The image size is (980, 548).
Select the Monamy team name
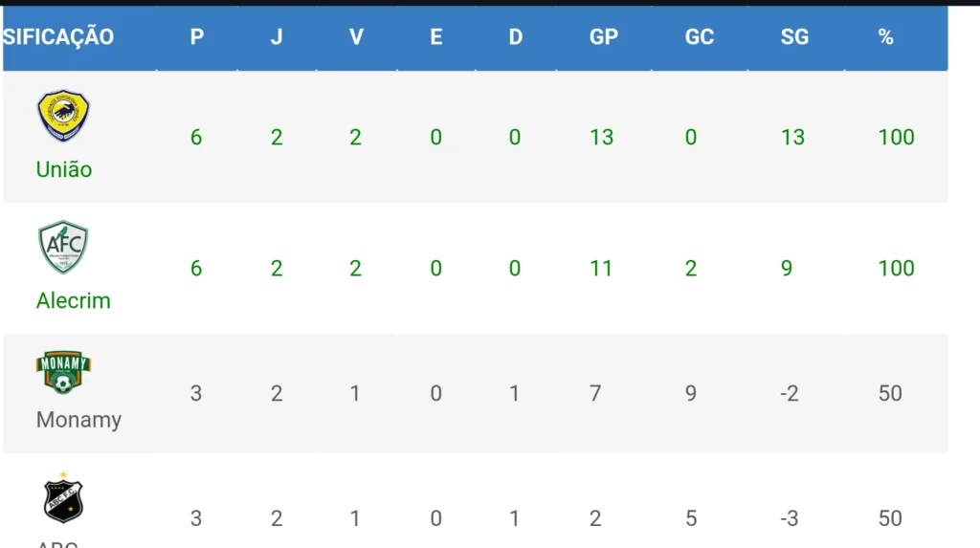(x=78, y=419)
